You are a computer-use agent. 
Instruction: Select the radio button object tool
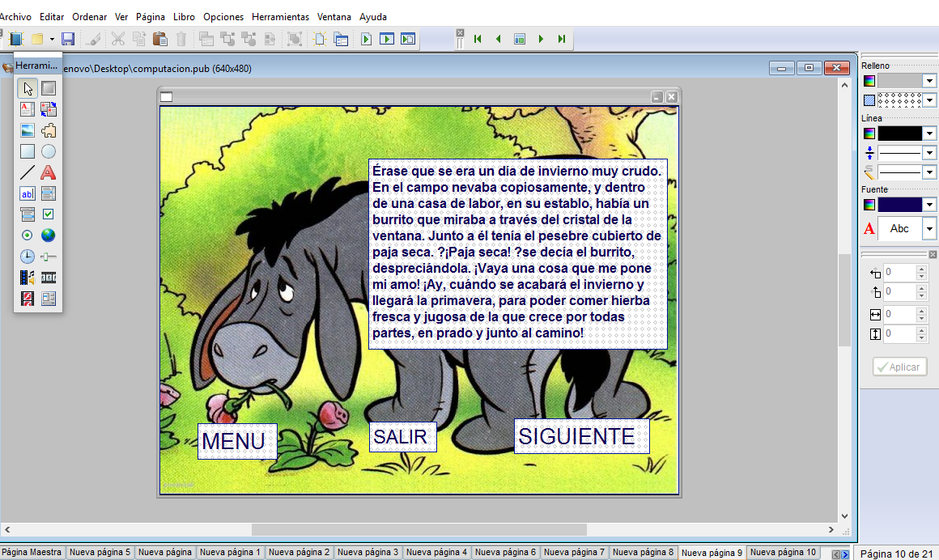coord(27,235)
